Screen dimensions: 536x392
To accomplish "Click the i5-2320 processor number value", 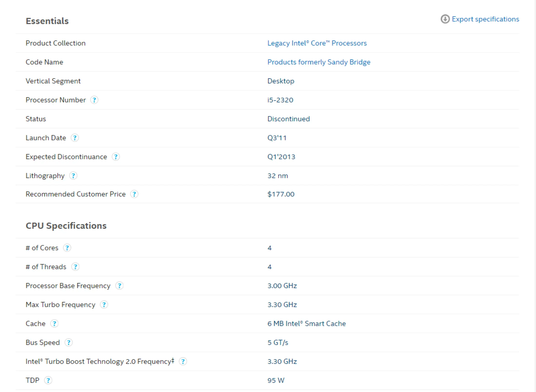I will (x=280, y=100).
